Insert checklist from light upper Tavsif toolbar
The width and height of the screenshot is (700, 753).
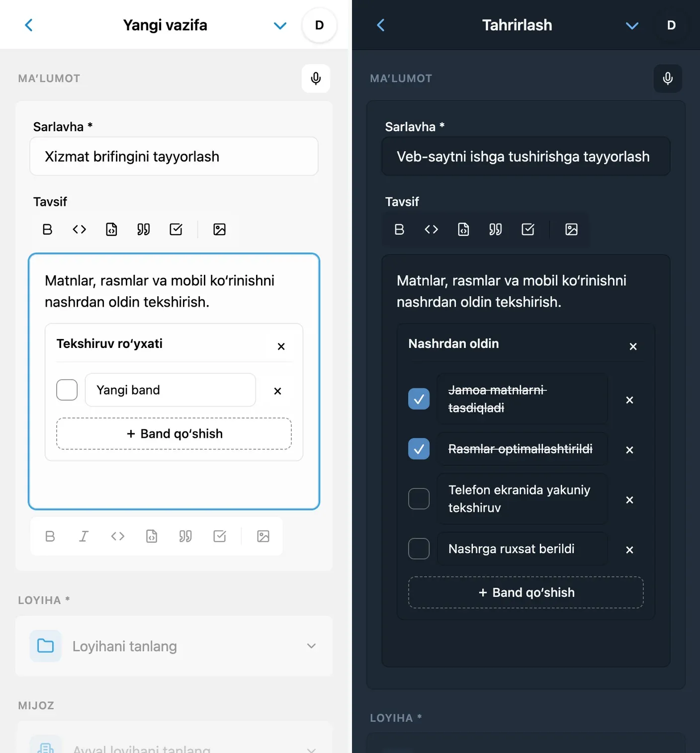tap(176, 230)
